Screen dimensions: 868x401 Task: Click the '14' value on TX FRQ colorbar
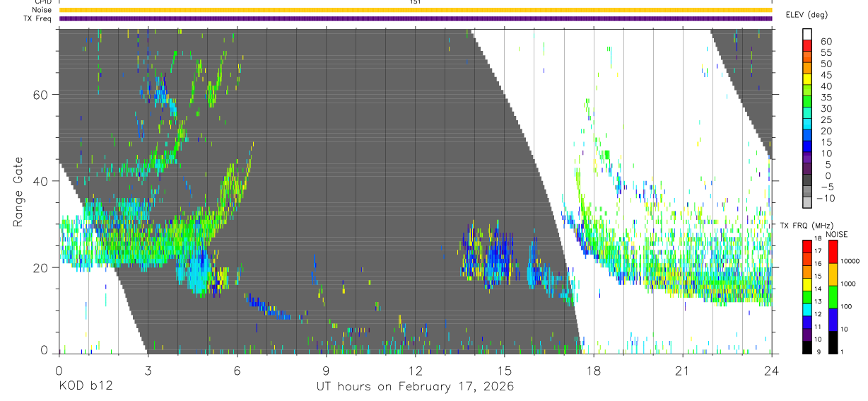tap(819, 289)
